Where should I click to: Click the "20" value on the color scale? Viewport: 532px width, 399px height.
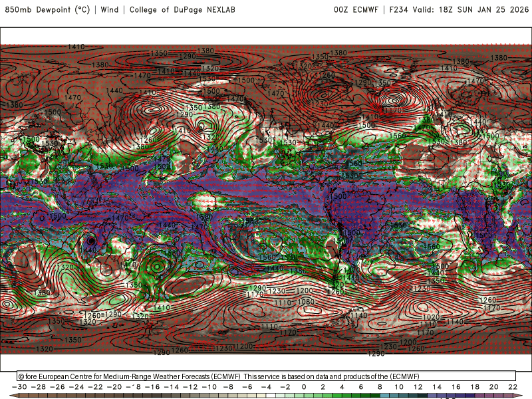pos(494,387)
